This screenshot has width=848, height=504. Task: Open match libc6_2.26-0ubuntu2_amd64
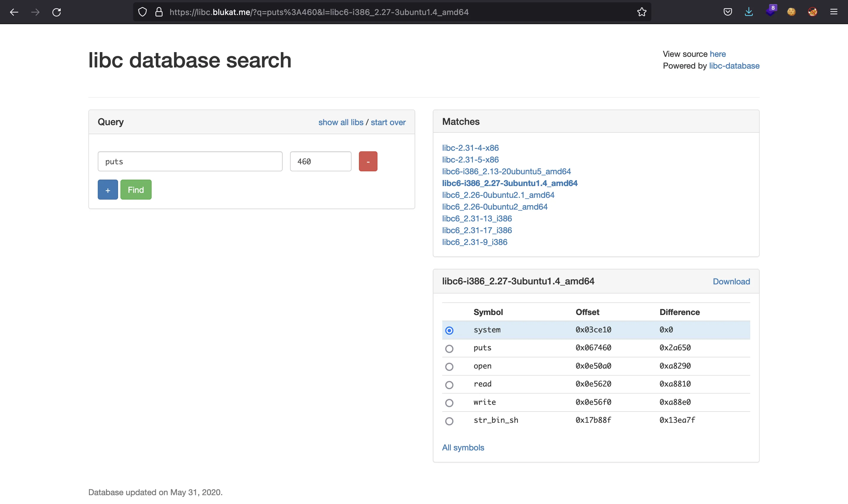[495, 207]
